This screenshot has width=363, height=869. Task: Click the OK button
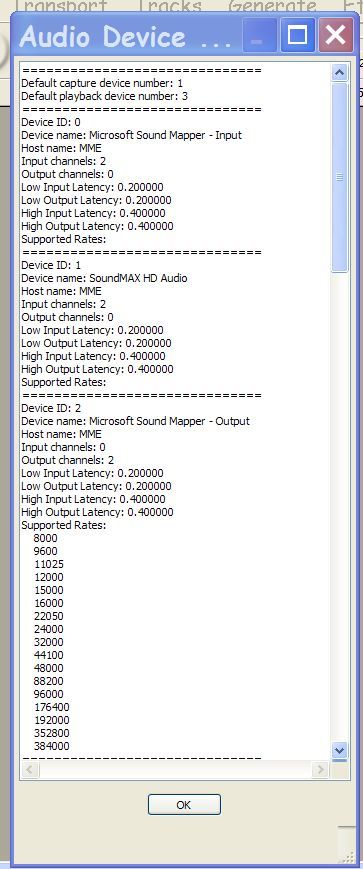tap(184, 805)
